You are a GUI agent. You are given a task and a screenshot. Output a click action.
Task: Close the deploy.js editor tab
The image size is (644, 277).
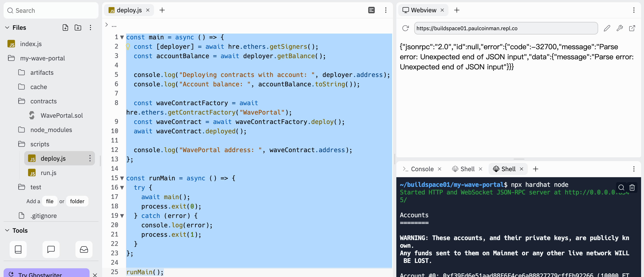pyautogui.click(x=148, y=10)
